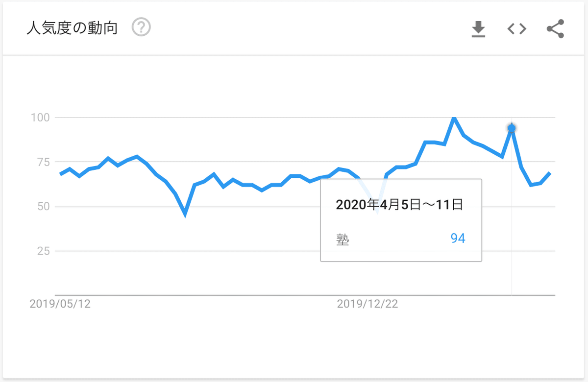588x382 pixels.
Task: Click the tooltip value 94
Action: tap(458, 239)
